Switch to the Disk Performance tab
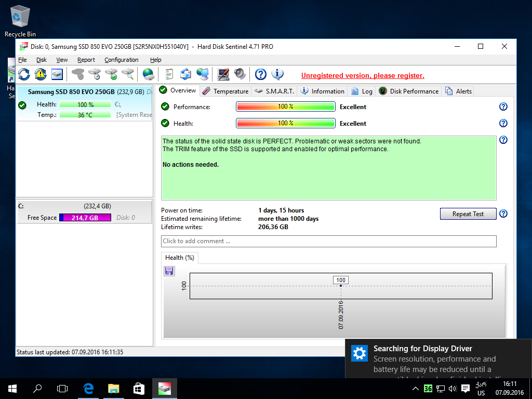Viewport: 532px width, 399px height. click(409, 91)
